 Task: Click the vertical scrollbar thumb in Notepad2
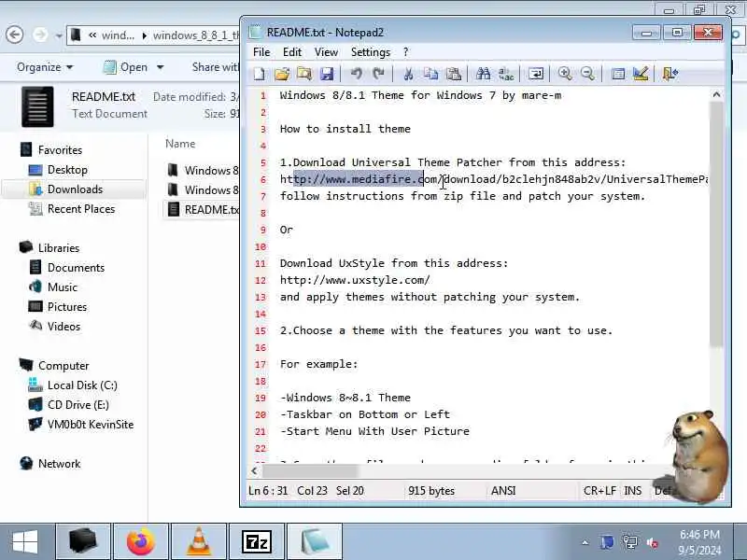tap(716, 224)
